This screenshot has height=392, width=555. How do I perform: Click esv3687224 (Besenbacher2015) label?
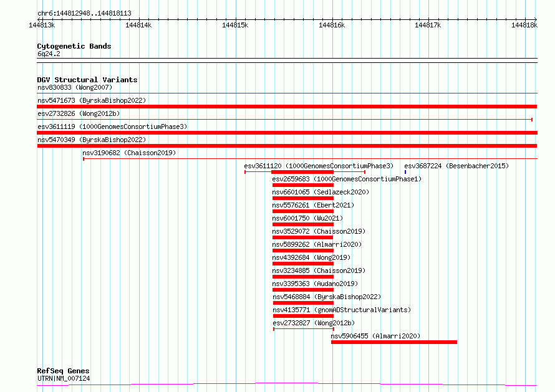point(456,166)
